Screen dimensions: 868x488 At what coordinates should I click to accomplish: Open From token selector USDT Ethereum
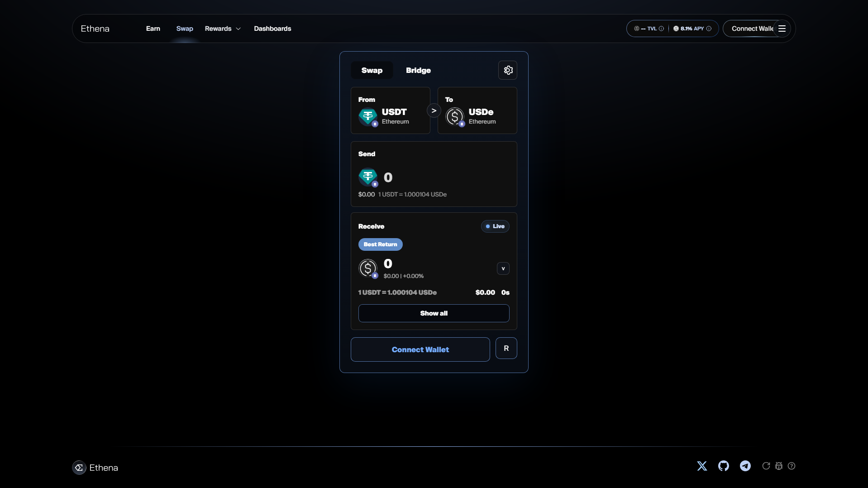click(x=390, y=110)
